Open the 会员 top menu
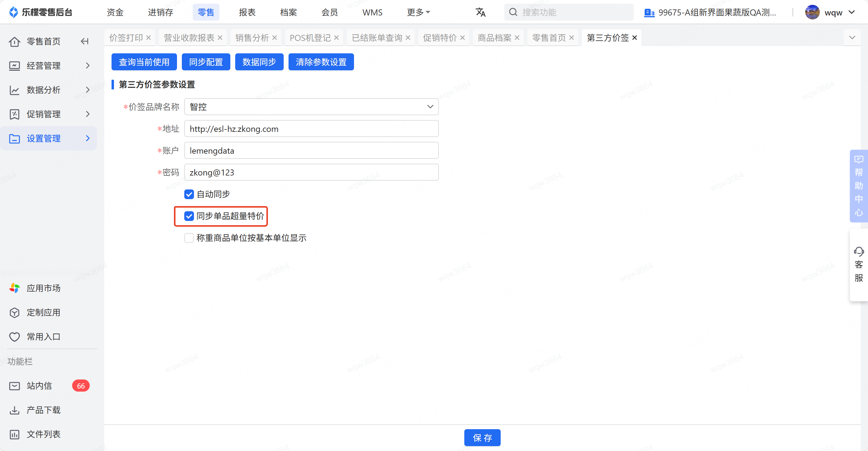This screenshot has height=451, width=868. (329, 12)
